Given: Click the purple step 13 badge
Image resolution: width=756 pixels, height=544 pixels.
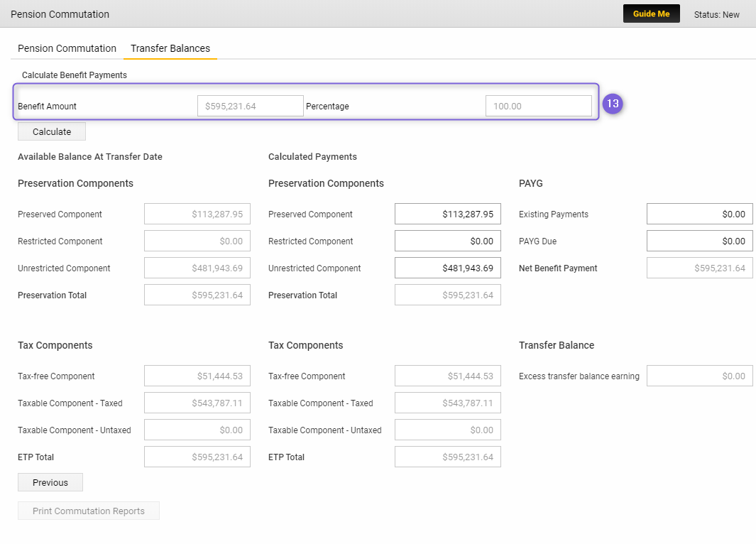Looking at the screenshot, I should (613, 104).
